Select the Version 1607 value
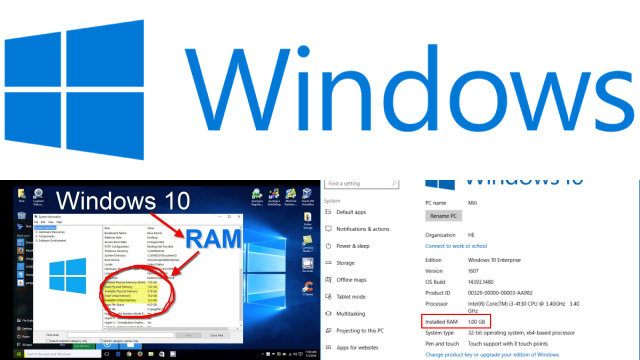The height and width of the screenshot is (360, 640). [473, 271]
